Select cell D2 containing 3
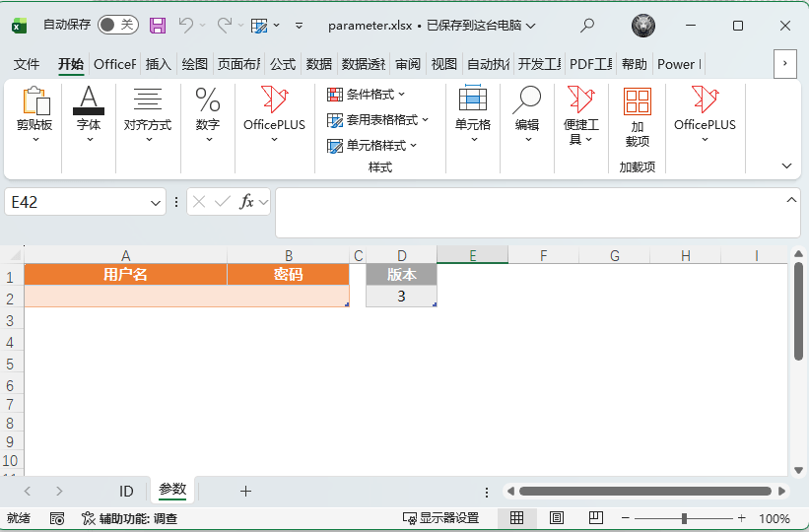809x532 pixels. pyautogui.click(x=401, y=297)
